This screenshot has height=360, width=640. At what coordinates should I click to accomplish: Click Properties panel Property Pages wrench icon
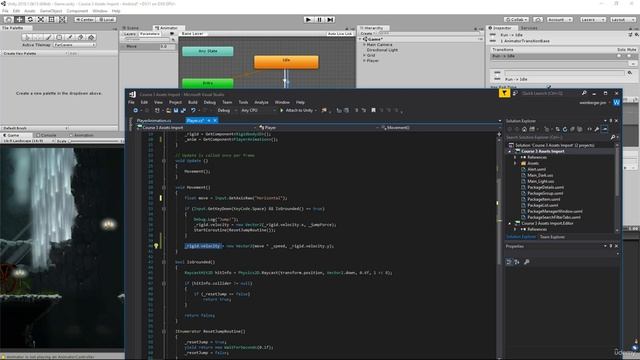point(527,262)
